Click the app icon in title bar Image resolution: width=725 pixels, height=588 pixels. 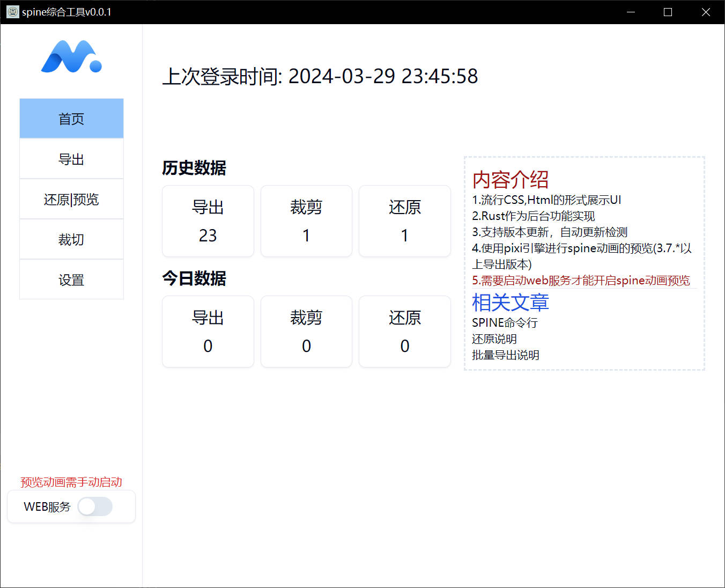[12, 12]
